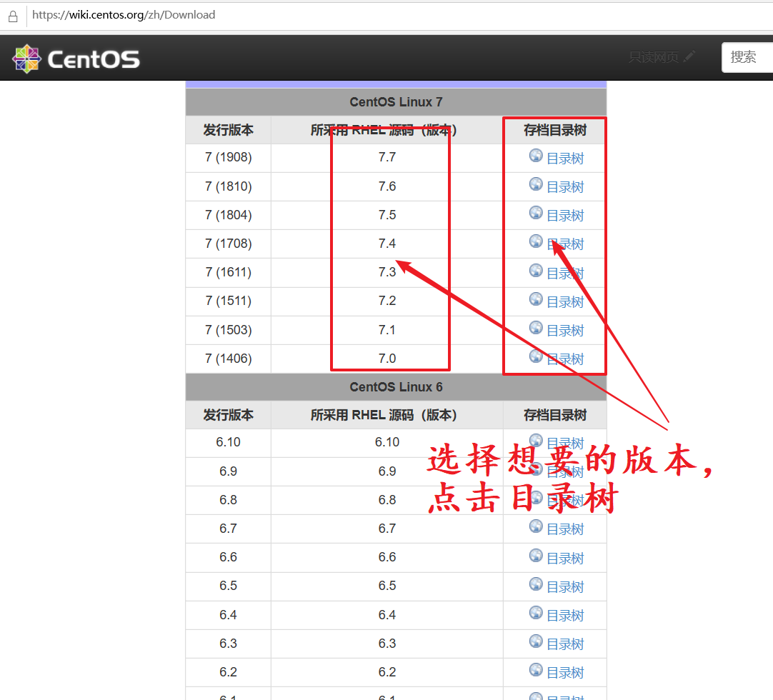The width and height of the screenshot is (773, 700).
Task: Open the 目录树 link for CentOS 6.2
Action: (565, 672)
